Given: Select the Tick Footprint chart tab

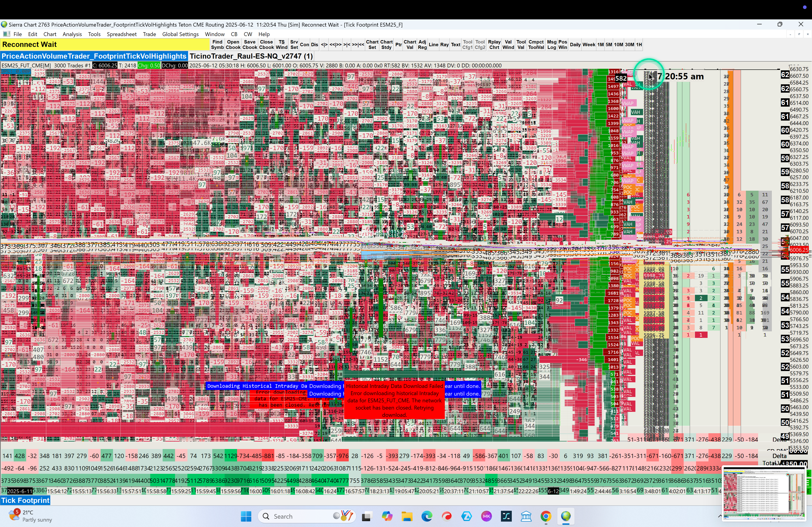Looking at the screenshot, I should [x=25, y=500].
